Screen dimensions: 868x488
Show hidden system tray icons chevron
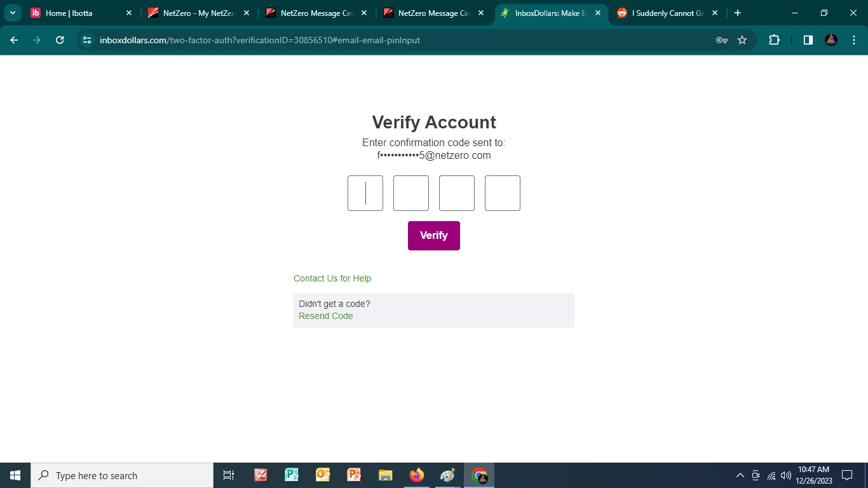click(x=740, y=475)
